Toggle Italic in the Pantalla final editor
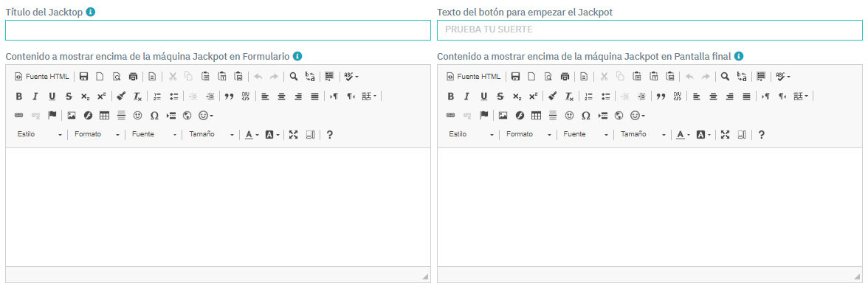The width and height of the screenshot is (868, 289). click(467, 96)
